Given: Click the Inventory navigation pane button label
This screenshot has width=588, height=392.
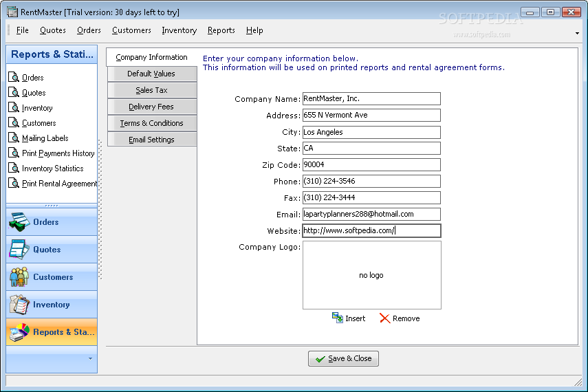Looking at the screenshot, I should point(52,305).
